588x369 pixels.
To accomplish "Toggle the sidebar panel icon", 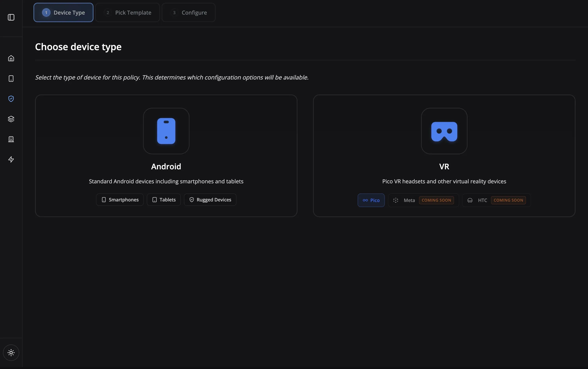I will tap(11, 17).
